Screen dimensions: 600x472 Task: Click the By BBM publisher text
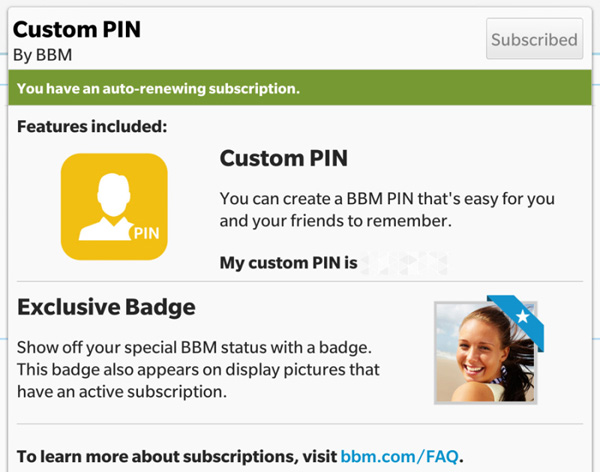pos(42,54)
